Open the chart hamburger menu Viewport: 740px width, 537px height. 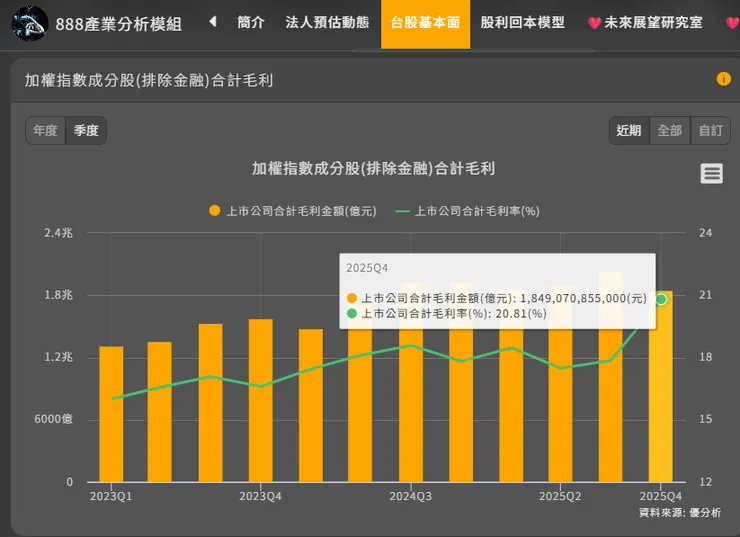tap(711, 173)
